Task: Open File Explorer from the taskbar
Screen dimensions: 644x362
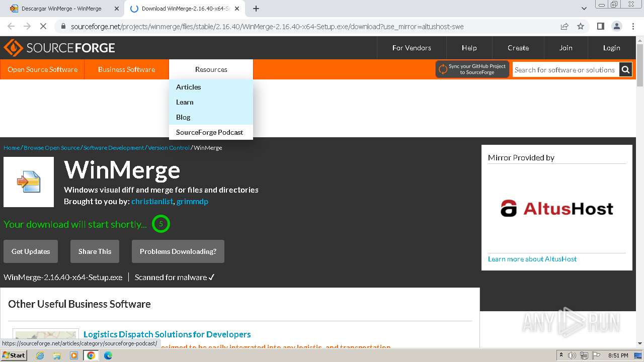Action: pos(57,355)
